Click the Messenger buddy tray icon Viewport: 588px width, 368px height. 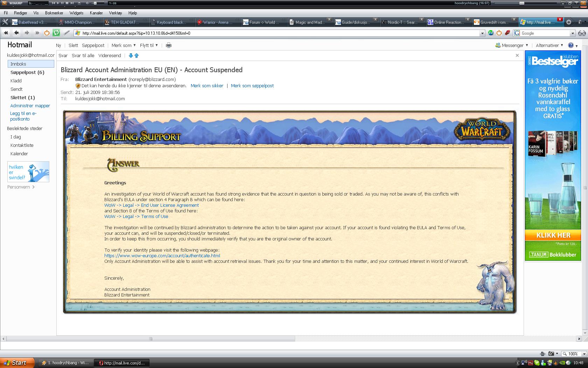point(542,363)
